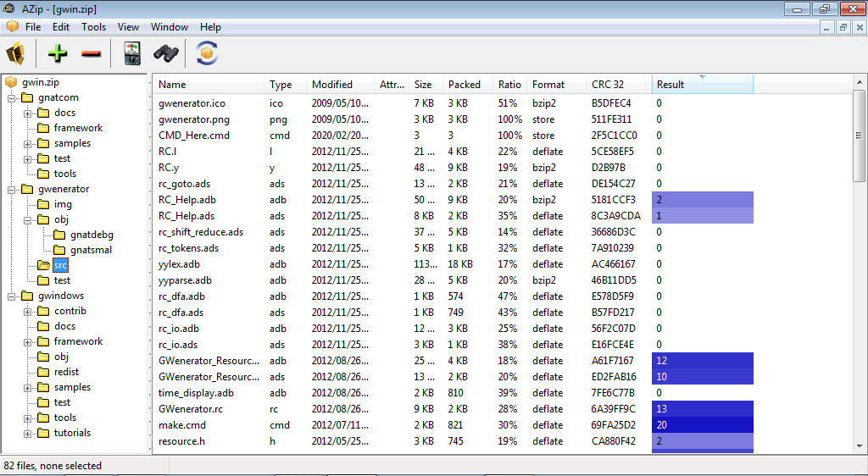Open the Tools menu
This screenshot has height=476, width=868.
point(93,27)
